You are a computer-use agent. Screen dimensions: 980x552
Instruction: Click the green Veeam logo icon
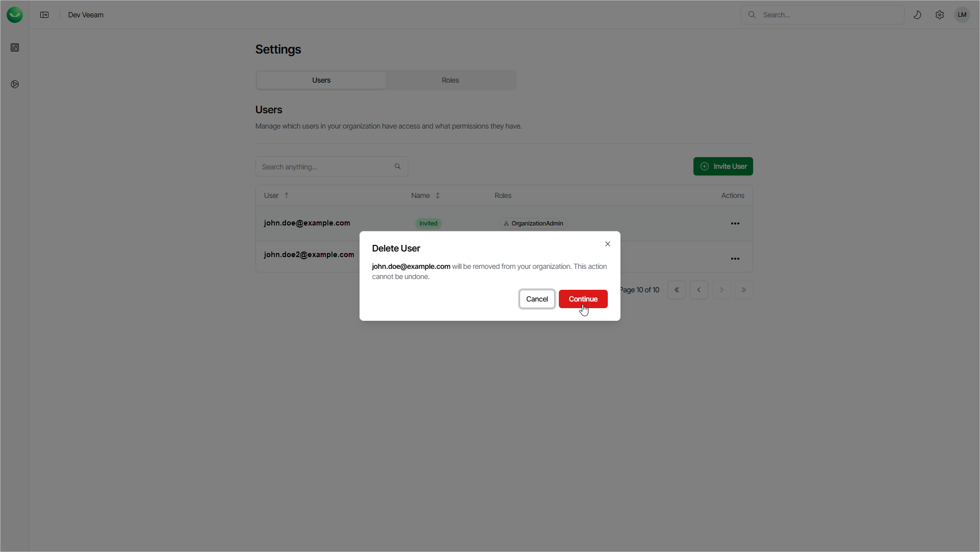15,15
